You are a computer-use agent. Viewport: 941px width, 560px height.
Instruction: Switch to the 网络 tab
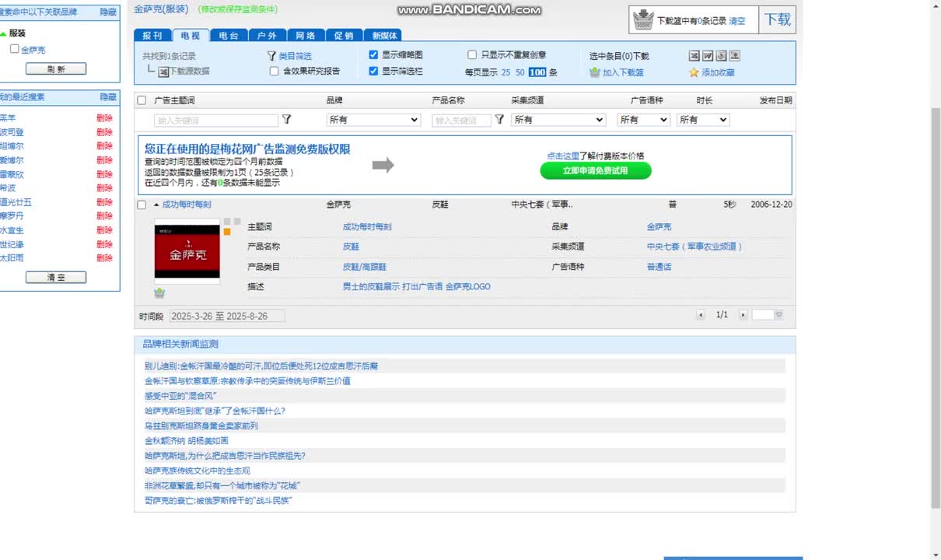(306, 35)
